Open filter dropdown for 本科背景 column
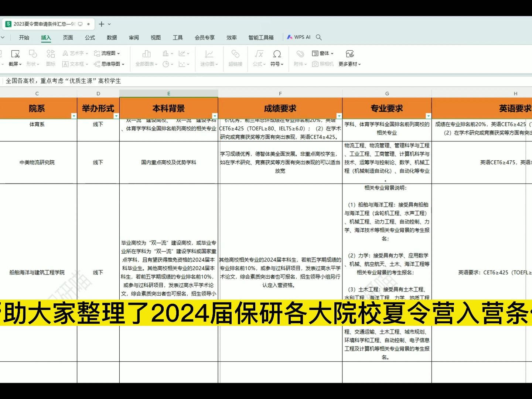Viewport: 532px width, 399px height. coord(215,116)
